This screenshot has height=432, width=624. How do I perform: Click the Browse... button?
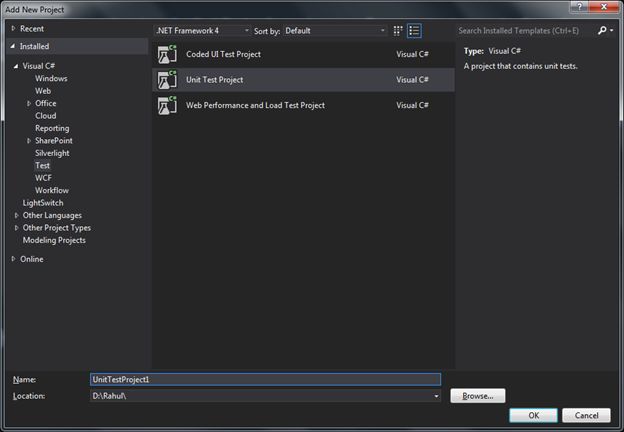coord(478,396)
